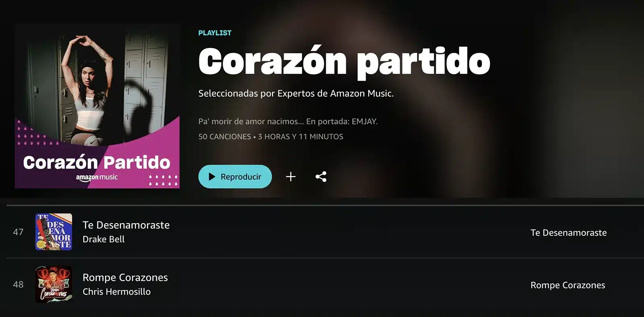Select the Rompe Corazones album art thumbnail
This screenshot has width=644, height=317.
click(x=54, y=284)
